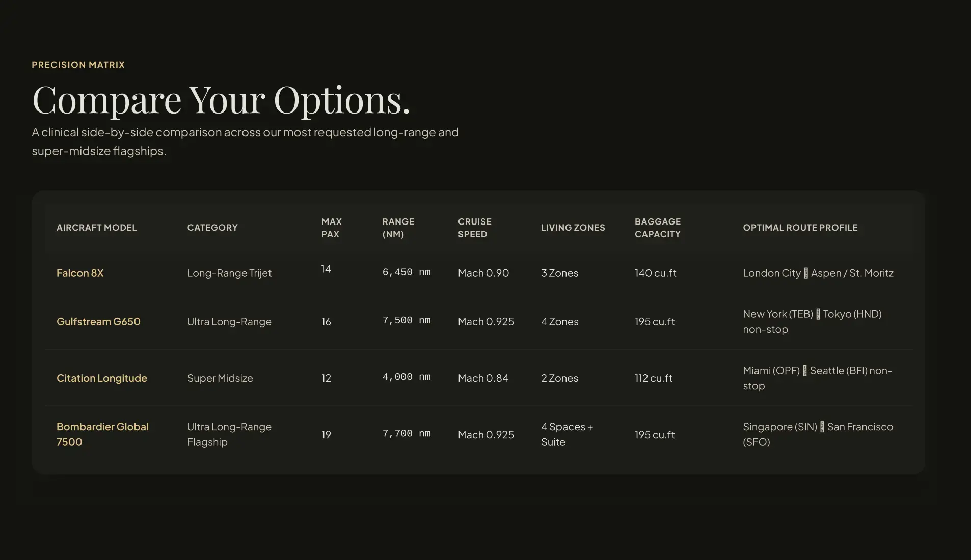Click the Mach 0.84 cruise speed cell
The height and width of the screenshot is (560, 971).
coord(483,378)
